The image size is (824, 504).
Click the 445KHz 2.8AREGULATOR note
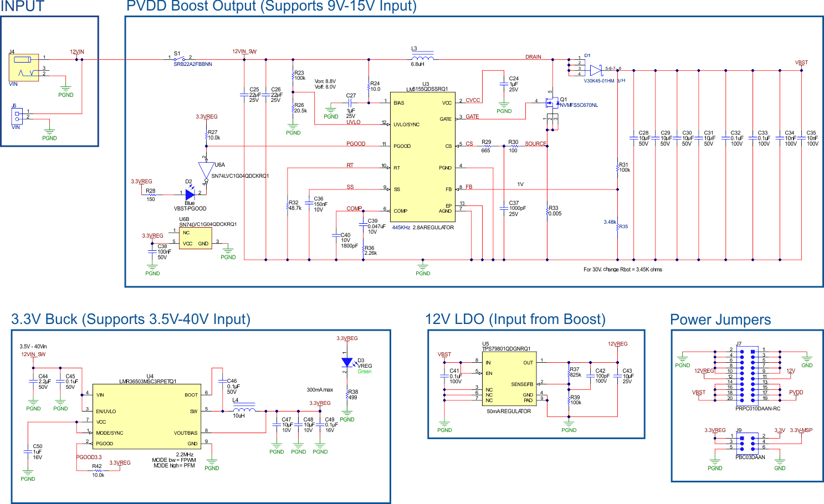pyautogui.click(x=423, y=228)
